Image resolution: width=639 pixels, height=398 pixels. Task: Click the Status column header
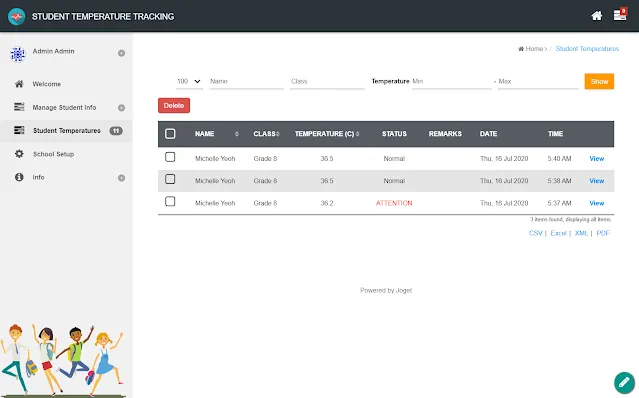[394, 134]
